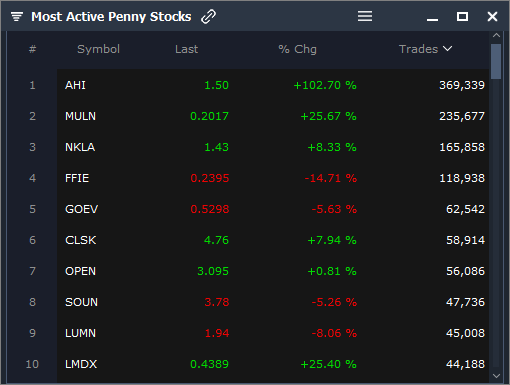The height and width of the screenshot is (385, 510).
Task: Open the filter icon beside the title
Action: (x=17, y=16)
